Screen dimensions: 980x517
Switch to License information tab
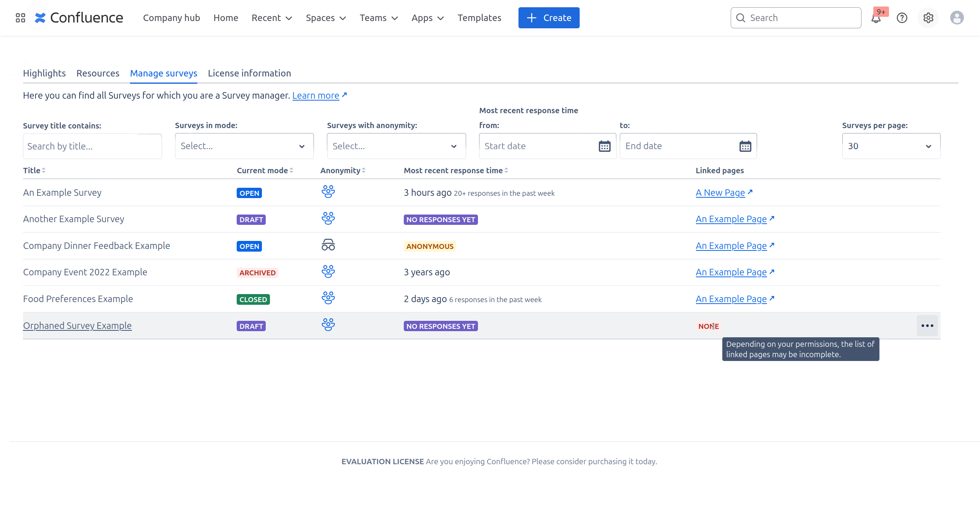(x=249, y=73)
